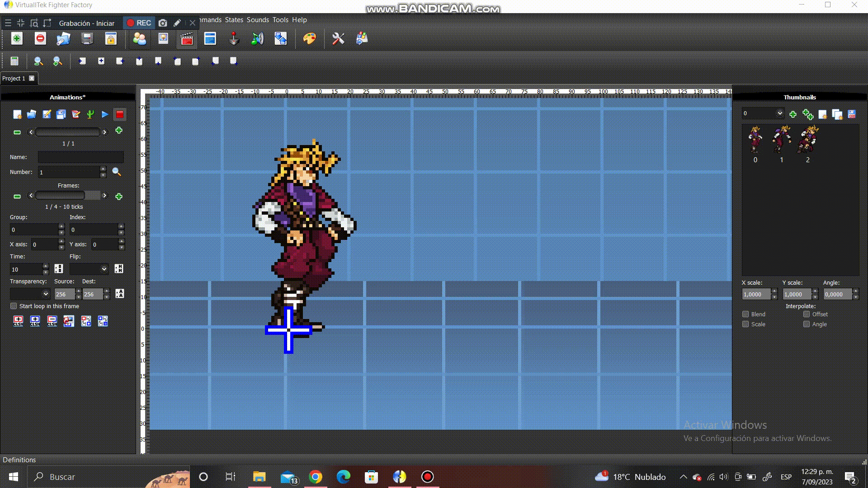Select sprite thumbnail 1
Viewport: 868px width, 488px height.
[x=782, y=139]
